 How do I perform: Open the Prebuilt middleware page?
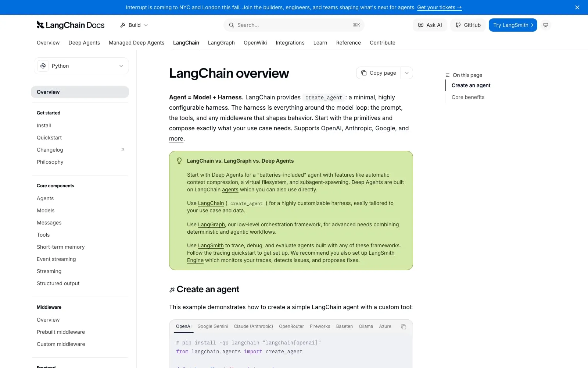click(61, 332)
